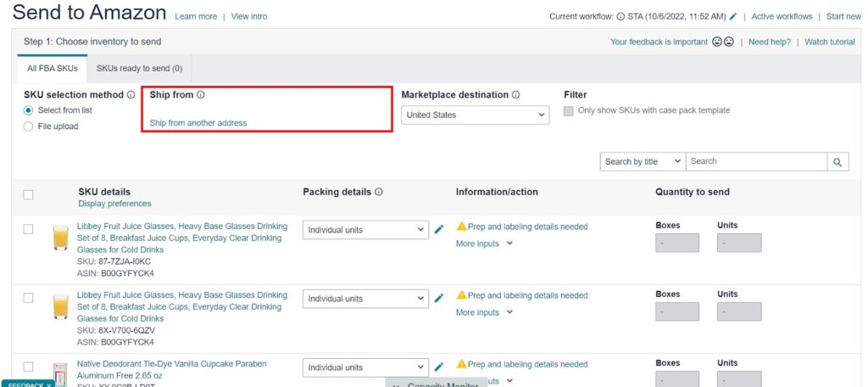Open the United States marketplace dropdown

pyautogui.click(x=475, y=115)
